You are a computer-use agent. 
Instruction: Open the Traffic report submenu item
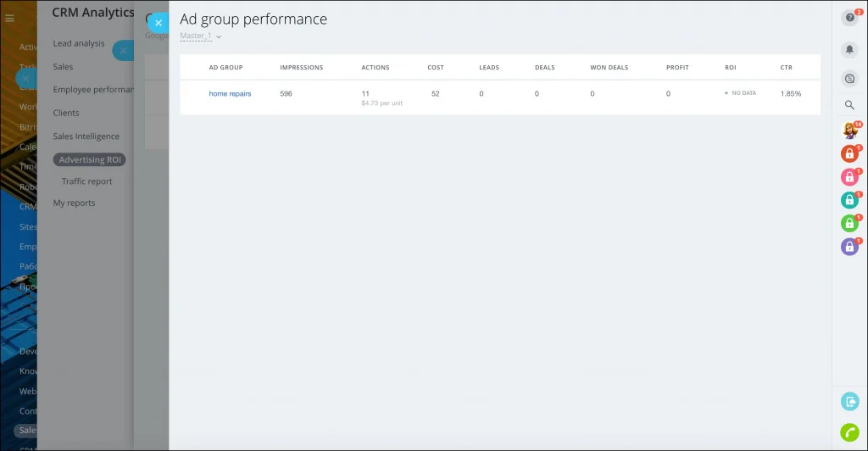point(87,181)
